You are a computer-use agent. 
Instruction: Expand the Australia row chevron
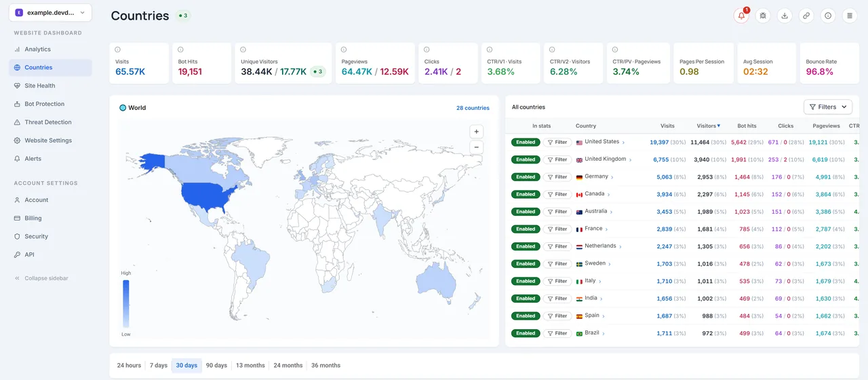[x=611, y=212]
